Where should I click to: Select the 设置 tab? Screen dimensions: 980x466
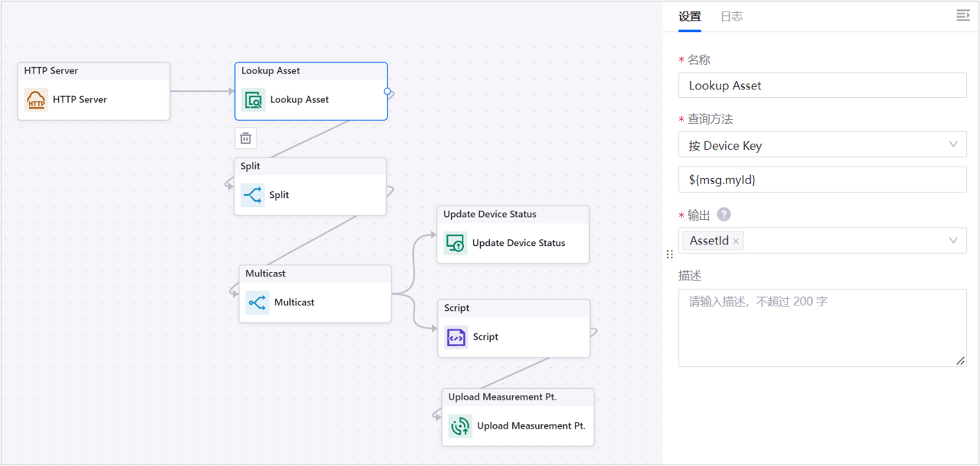689,16
